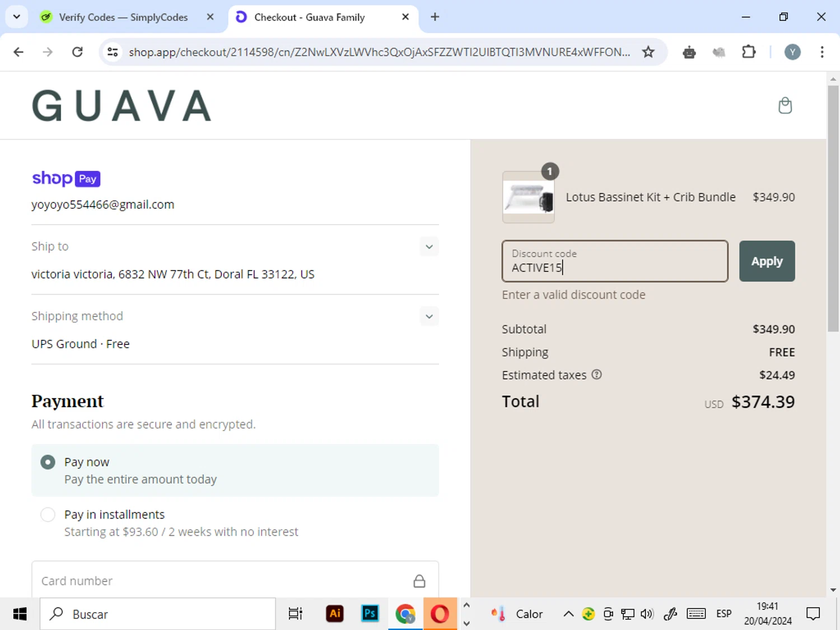Open the Chrome three-dot menu
The width and height of the screenshot is (840, 630).
[822, 52]
